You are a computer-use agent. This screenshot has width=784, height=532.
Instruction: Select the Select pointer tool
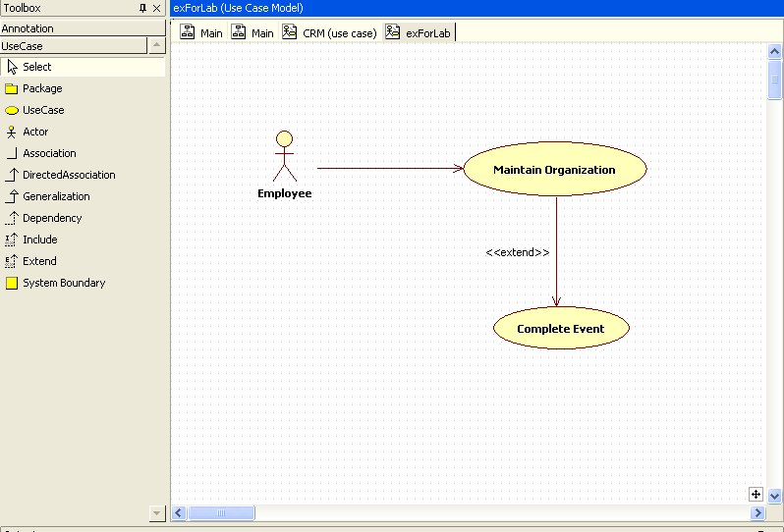coord(83,67)
